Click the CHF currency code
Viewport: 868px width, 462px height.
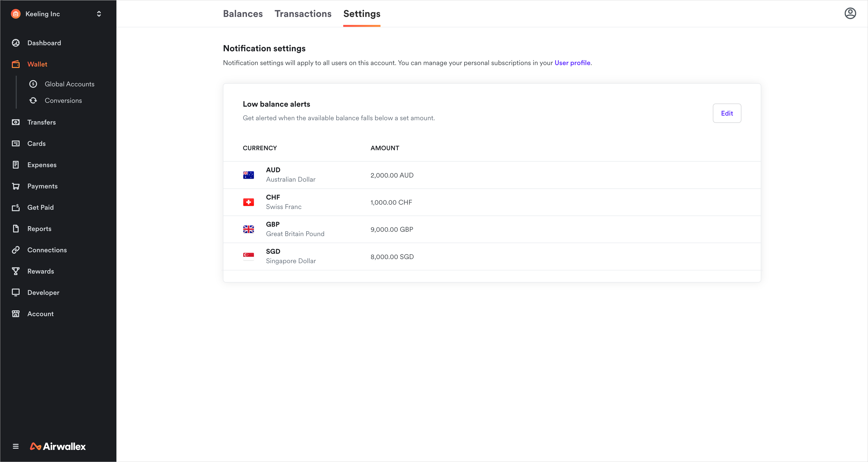273,197
